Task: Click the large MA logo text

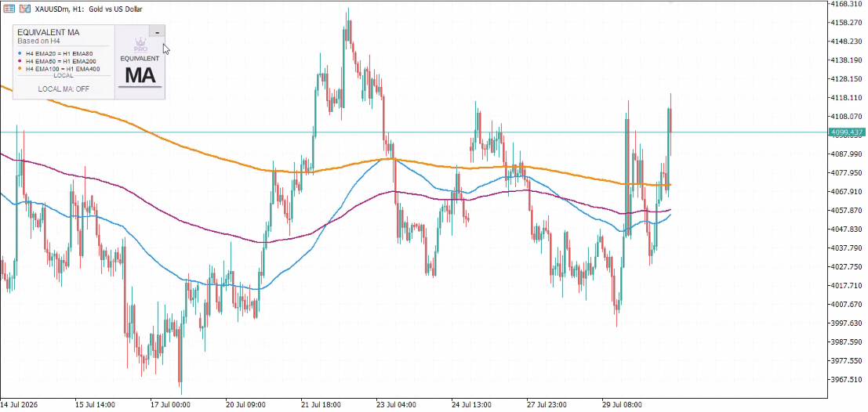Action: pyautogui.click(x=140, y=74)
